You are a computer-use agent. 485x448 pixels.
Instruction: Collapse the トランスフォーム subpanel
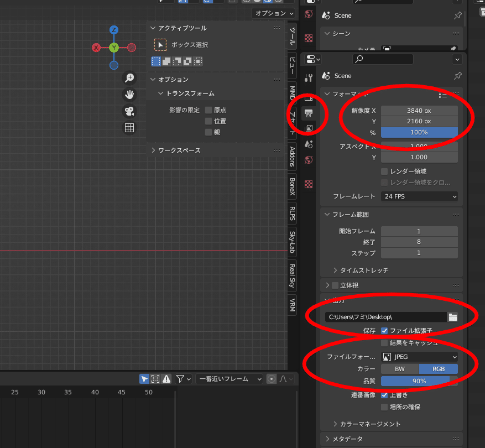(x=160, y=93)
